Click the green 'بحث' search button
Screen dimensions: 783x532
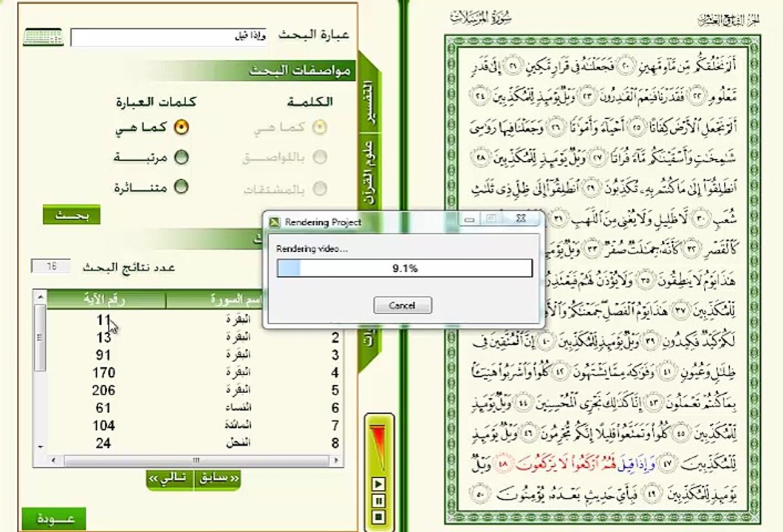coord(72,215)
